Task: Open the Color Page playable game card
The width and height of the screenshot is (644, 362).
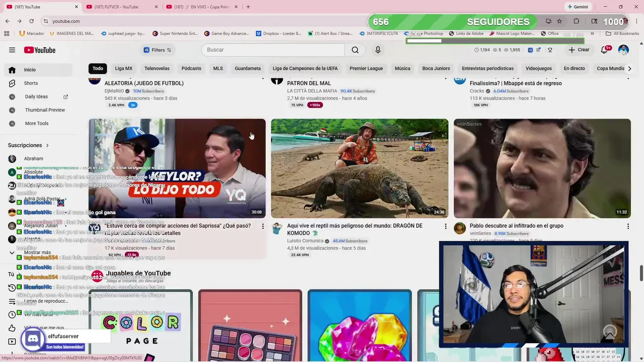Action: pyautogui.click(x=140, y=325)
